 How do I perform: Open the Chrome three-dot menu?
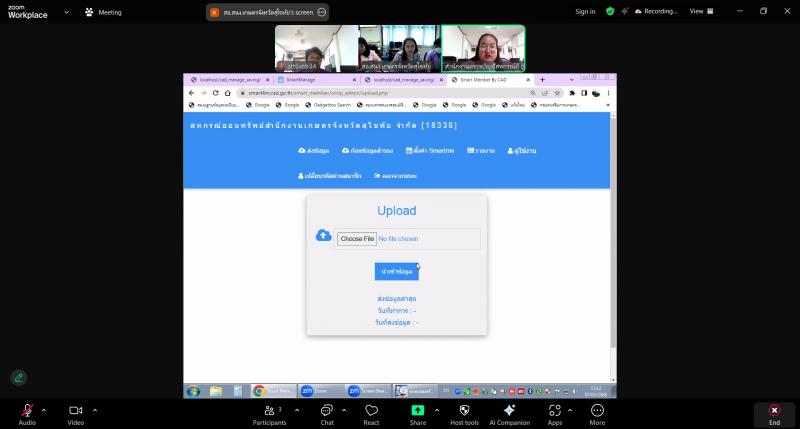(x=608, y=93)
